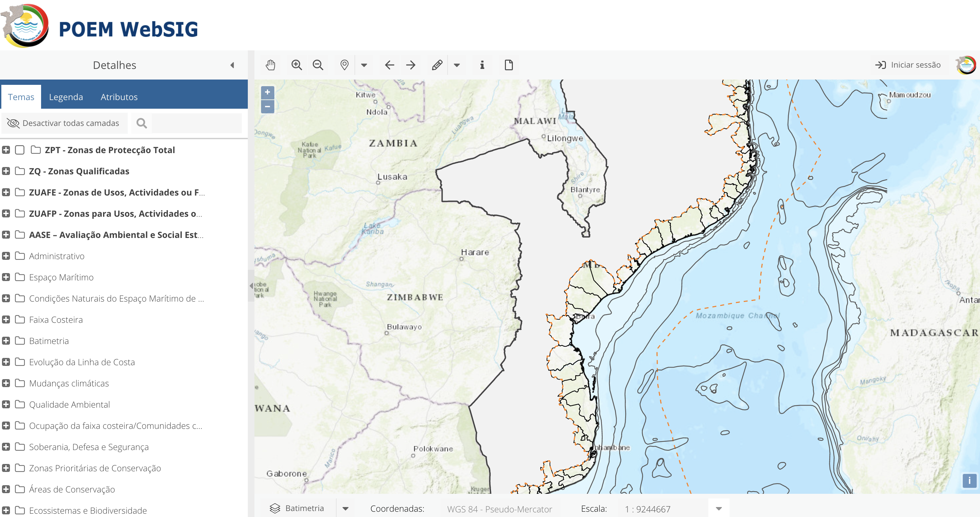Click the location pin marker tool

point(344,65)
